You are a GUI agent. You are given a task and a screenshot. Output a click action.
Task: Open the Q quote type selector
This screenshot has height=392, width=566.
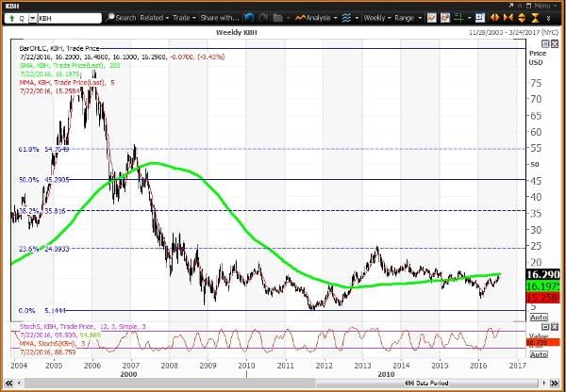(x=22, y=18)
